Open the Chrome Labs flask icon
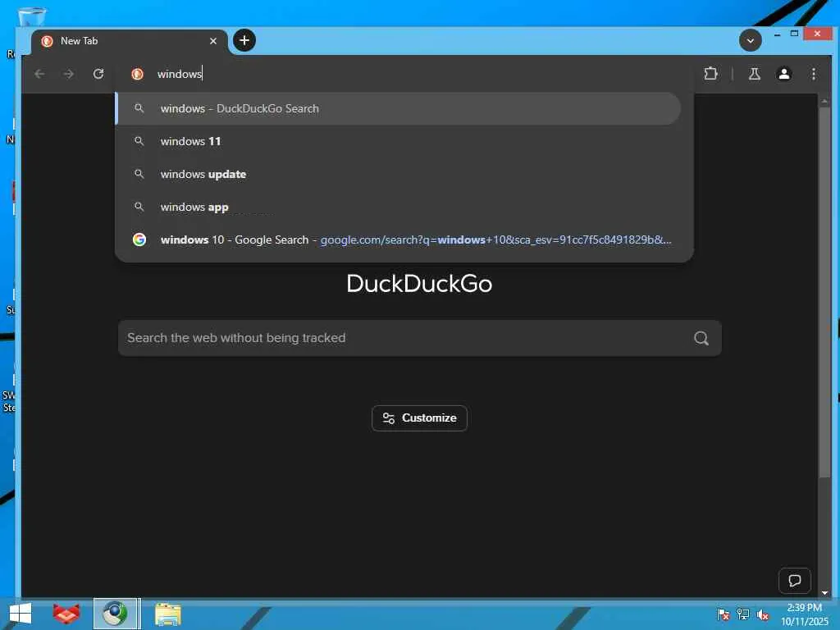The height and width of the screenshot is (630, 840). [x=755, y=74]
